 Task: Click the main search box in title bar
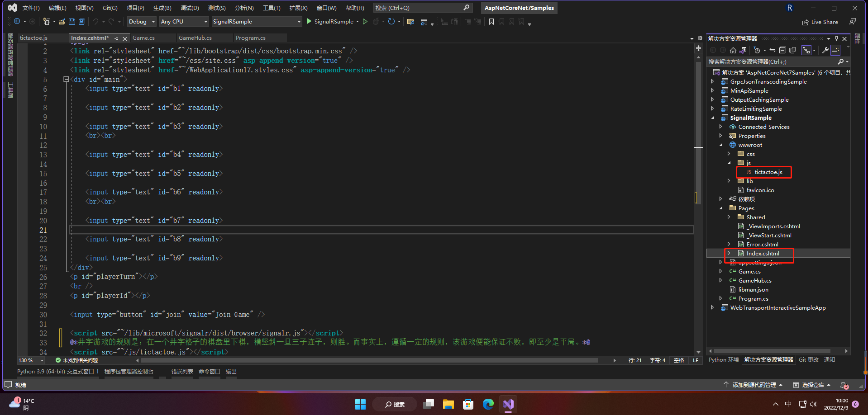pyautogui.click(x=423, y=8)
